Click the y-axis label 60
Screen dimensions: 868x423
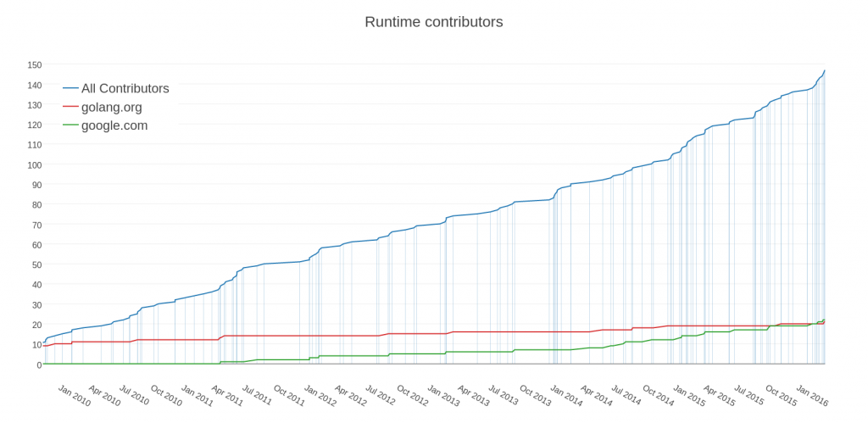tap(36, 244)
